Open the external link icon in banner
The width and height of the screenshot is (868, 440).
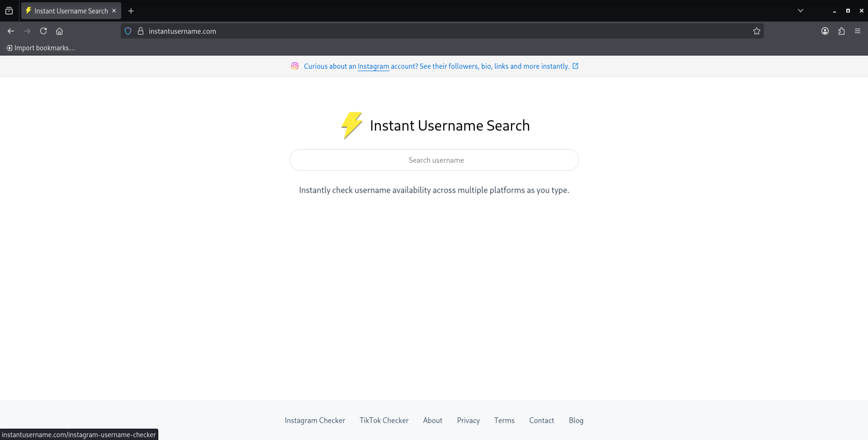click(x=575, y=66)
